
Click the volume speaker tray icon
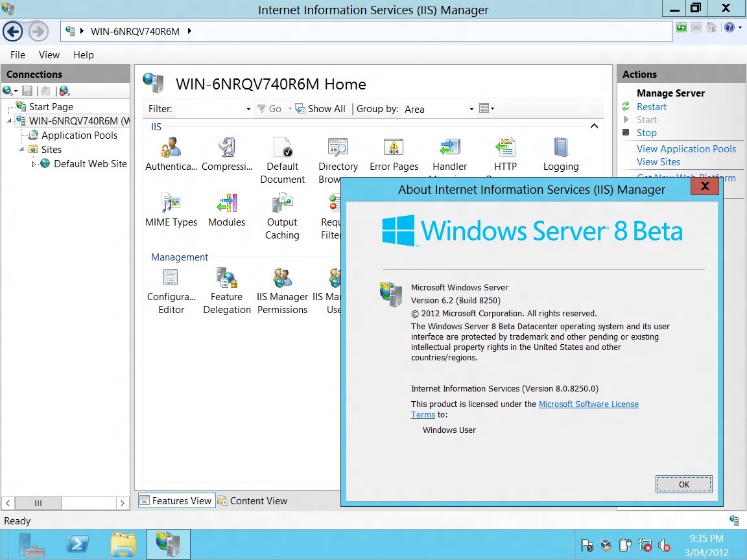[x=664, y=544]
